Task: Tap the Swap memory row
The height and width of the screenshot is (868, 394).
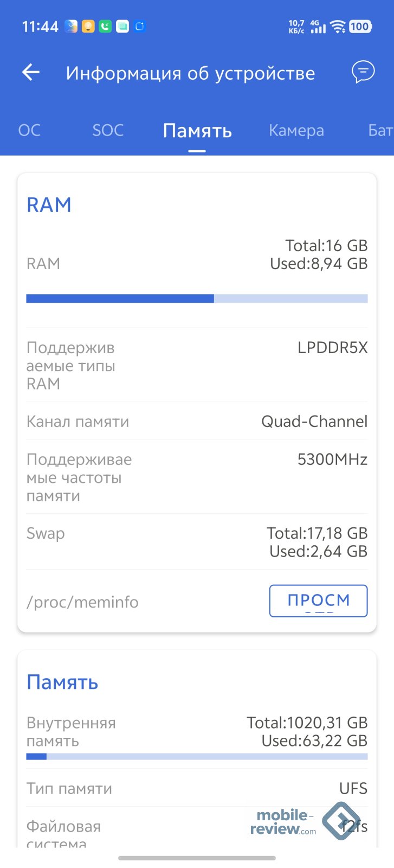Action: point(197,542)
